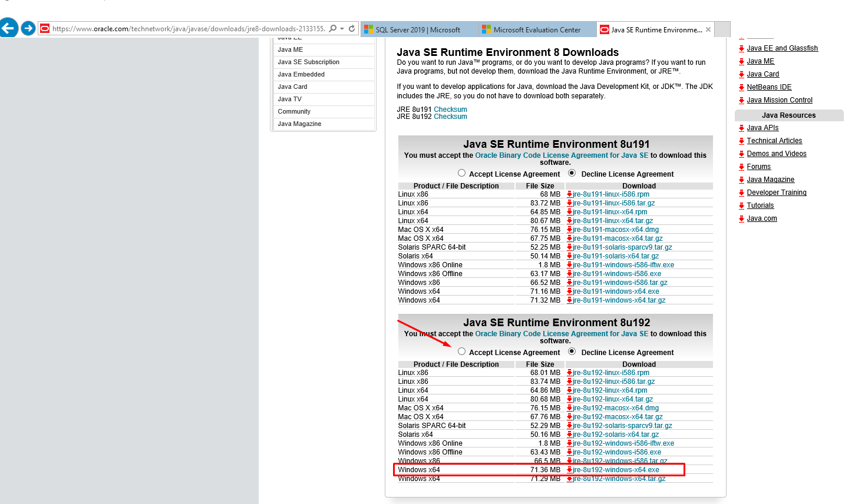Viewport: 855px width, 504px height.
Task: Open Java EE and Glassfish link
Action: pos(782,48)
